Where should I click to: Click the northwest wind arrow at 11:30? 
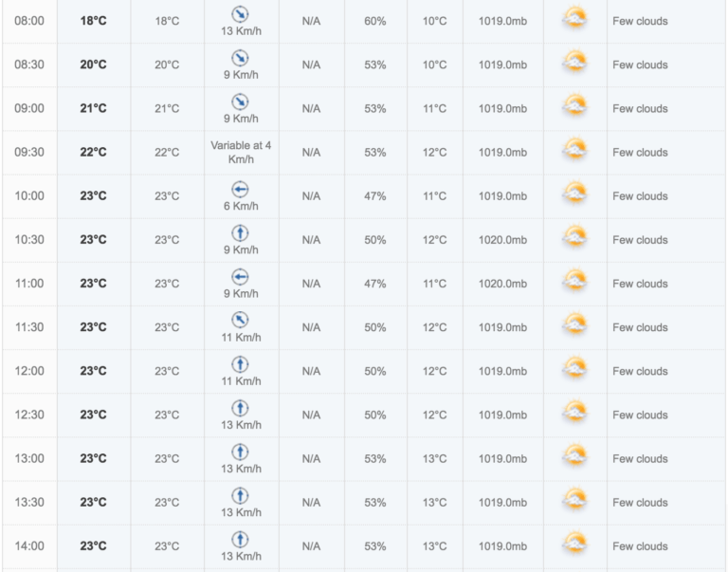click(240, 321)
